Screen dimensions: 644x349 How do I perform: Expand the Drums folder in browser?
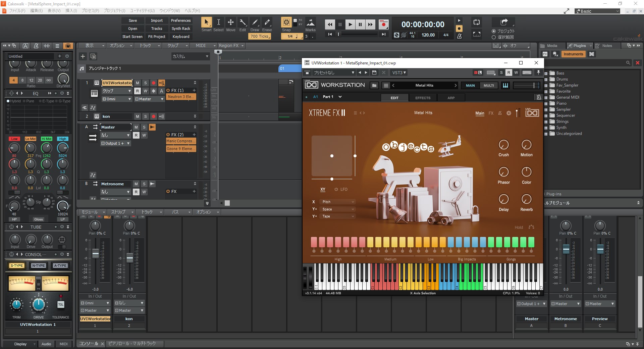tap(546, 80)
